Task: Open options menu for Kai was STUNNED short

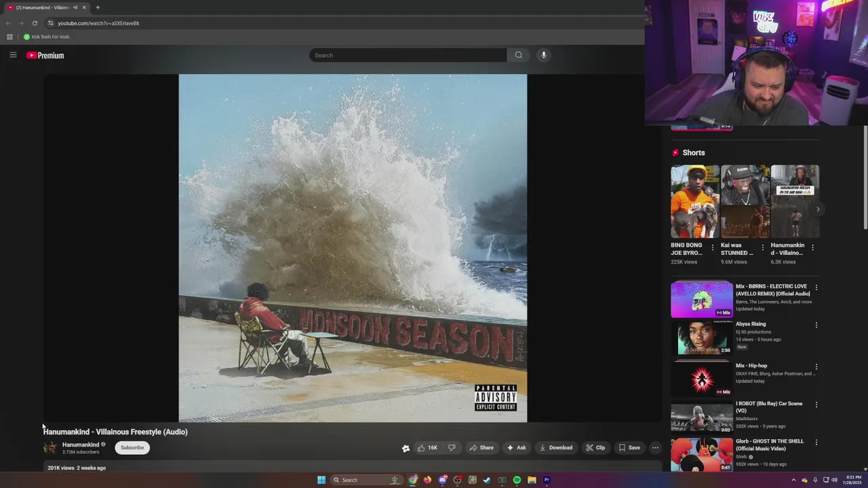Action: coord(762,247)
